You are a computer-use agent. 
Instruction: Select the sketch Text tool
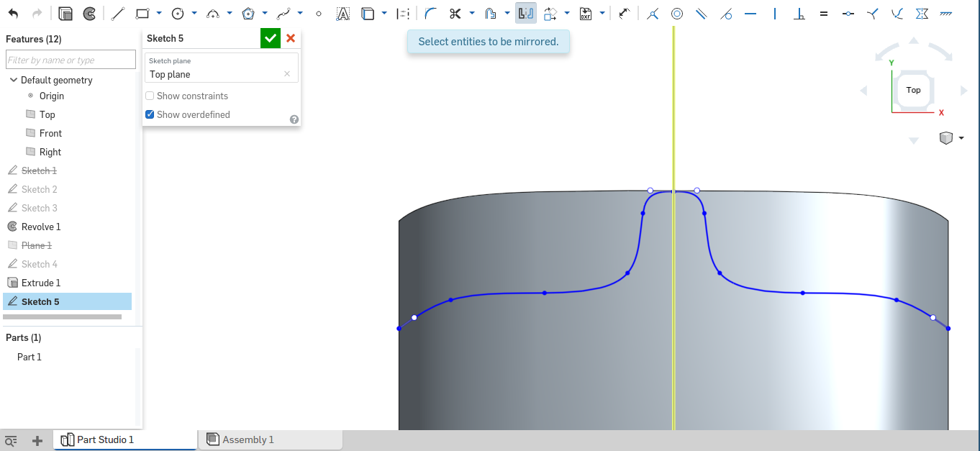click(343, 13)
